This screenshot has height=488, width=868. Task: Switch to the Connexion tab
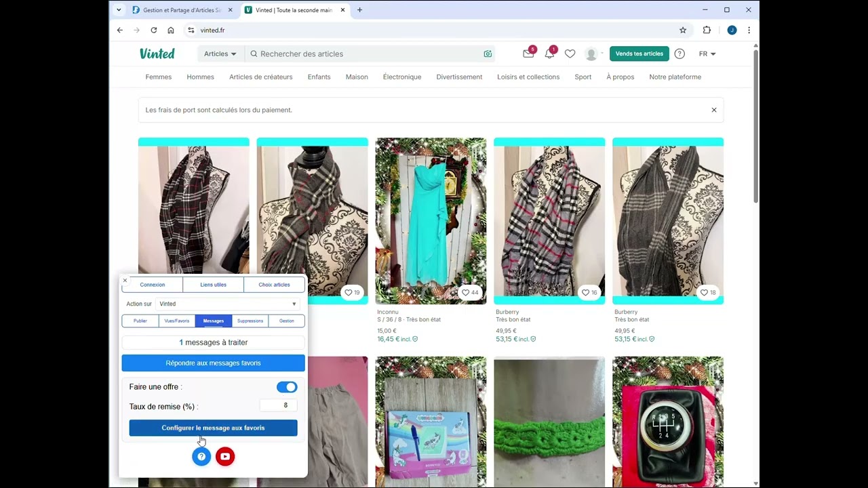click(153, 285)
